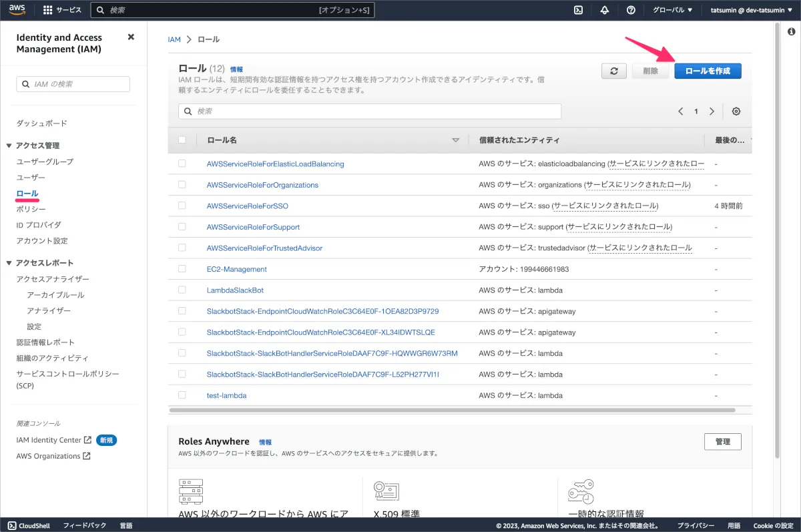
Task: Open IAM Identity Center external link
Action: 54,441
